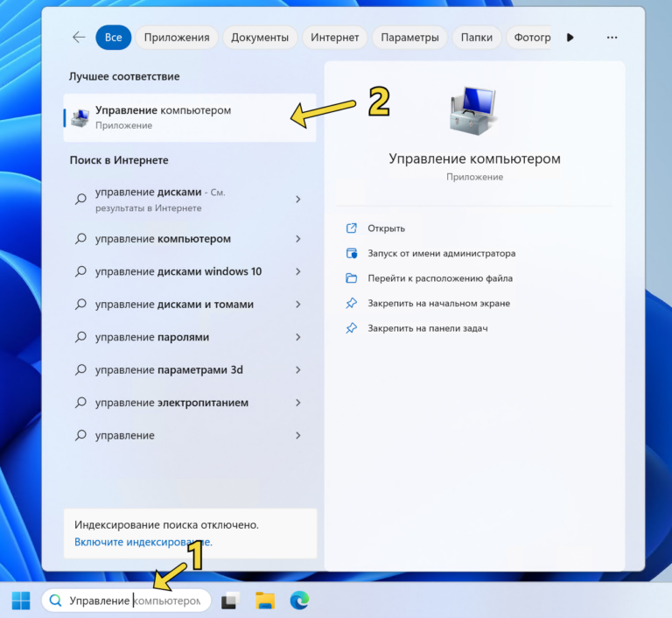Select the Все filter tab
672x618 pixels.
point(114,38)
